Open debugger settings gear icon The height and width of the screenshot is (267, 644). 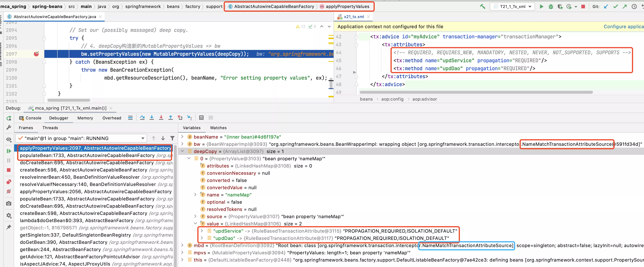tap(9, 215)
